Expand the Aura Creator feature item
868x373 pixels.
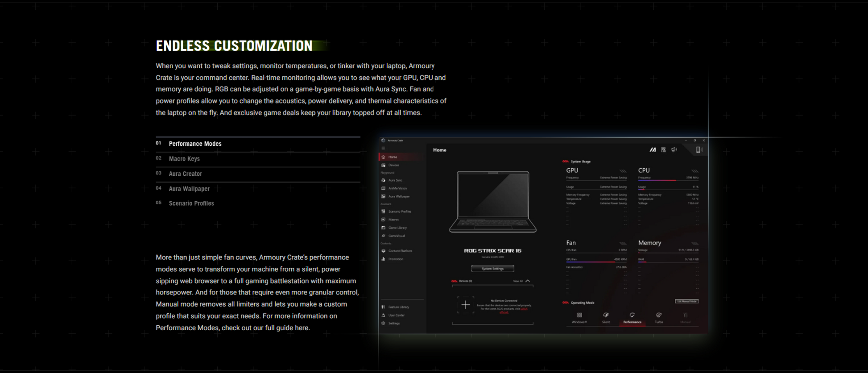pyautogui.click(x=185, y=174)
